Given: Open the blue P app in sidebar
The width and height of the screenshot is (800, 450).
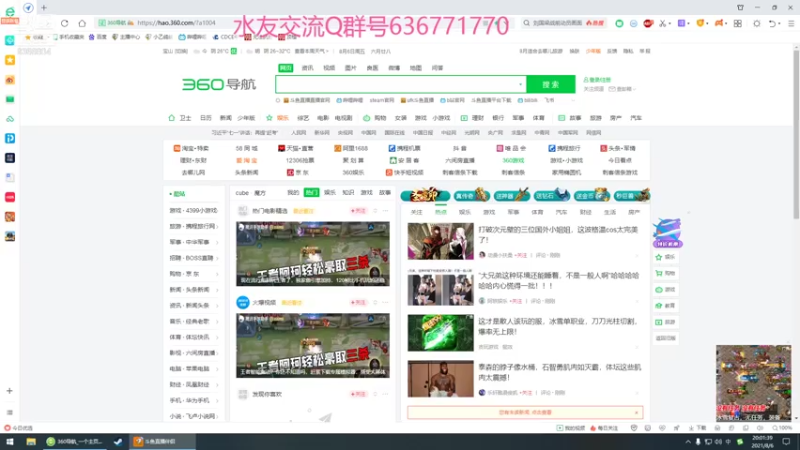Looking at the screenshot, I should tap(10, 138).
